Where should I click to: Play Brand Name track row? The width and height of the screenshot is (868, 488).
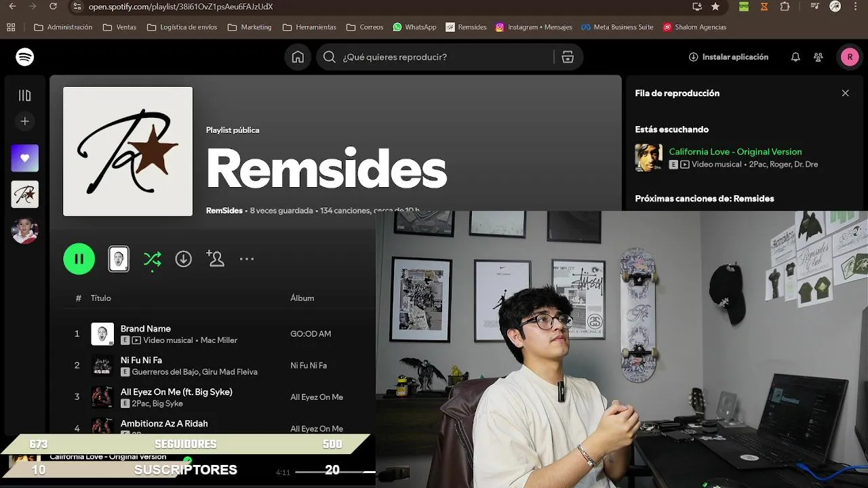219,333
